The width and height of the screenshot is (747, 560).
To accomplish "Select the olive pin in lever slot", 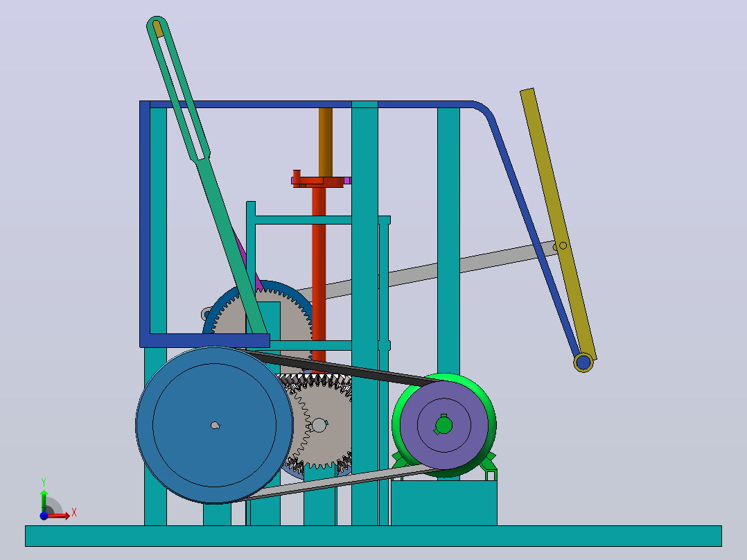I will coord(158,28).
